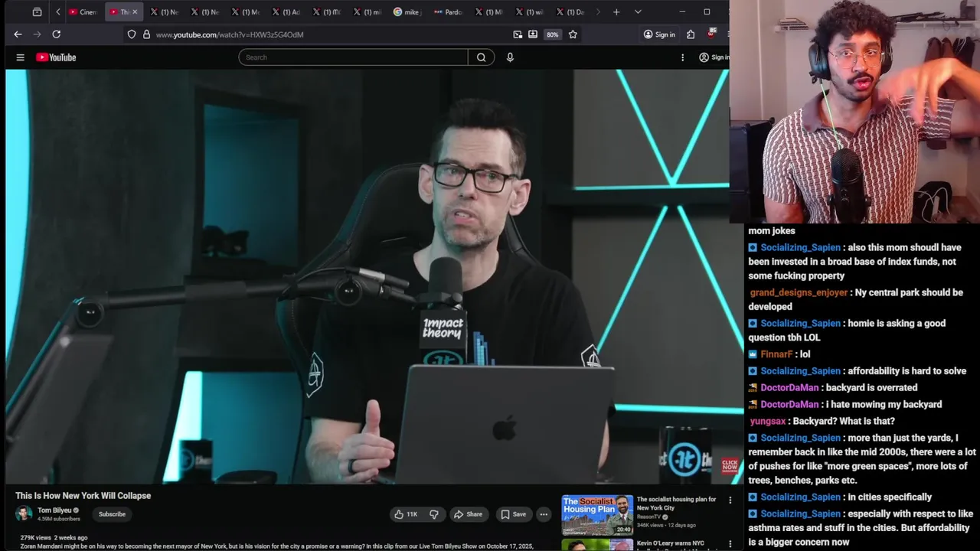This screenshot has height=551, width=980.
Task: Go back with the browser back arrow
Action: point(18,34)
